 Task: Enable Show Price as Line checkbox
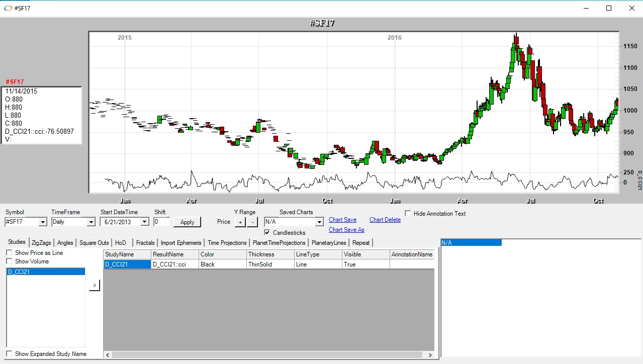coord(9,253)
